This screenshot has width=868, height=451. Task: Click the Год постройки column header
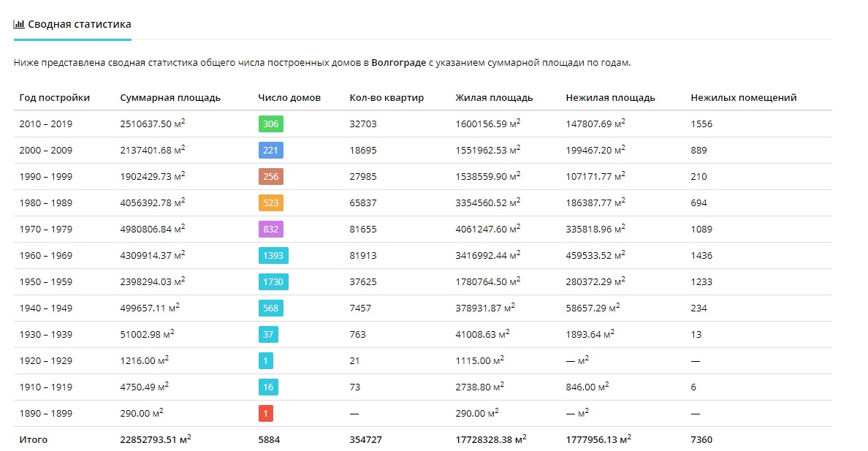coord(55,98)
